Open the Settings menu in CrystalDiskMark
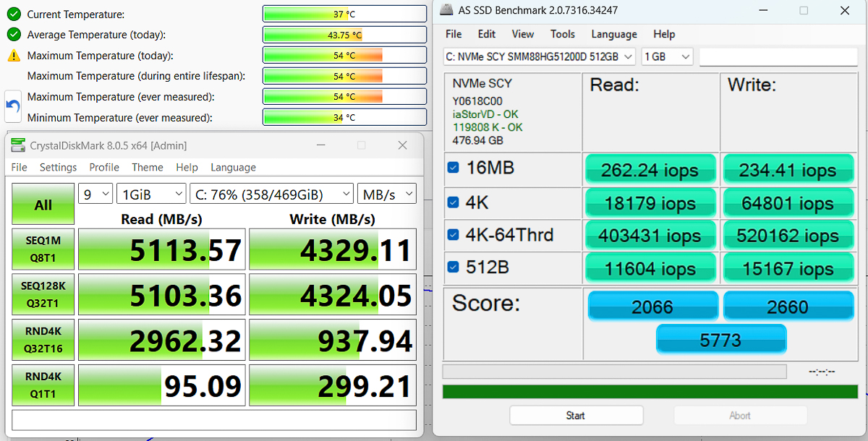 tap(58, 167)
